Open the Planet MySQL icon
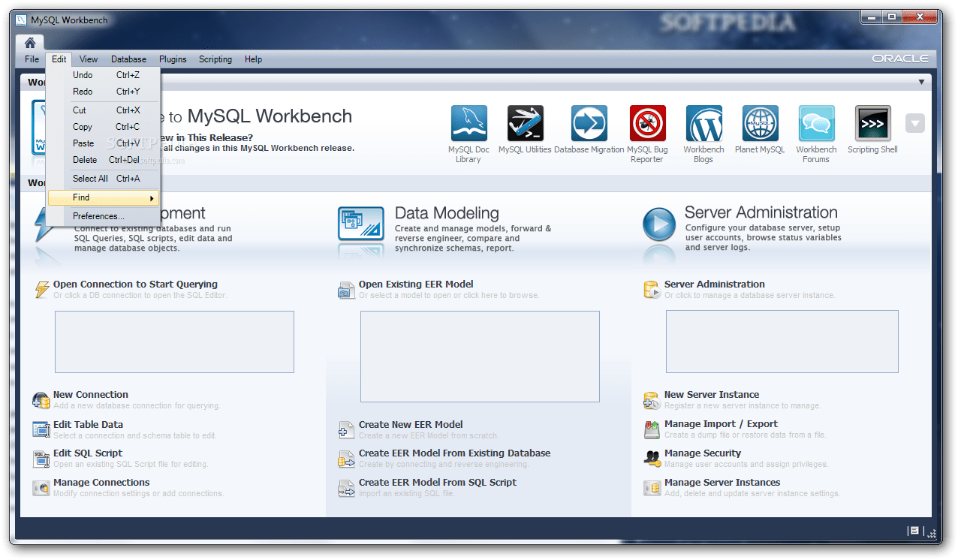Viewport: 958px width, 560px height. pos(760,123)
